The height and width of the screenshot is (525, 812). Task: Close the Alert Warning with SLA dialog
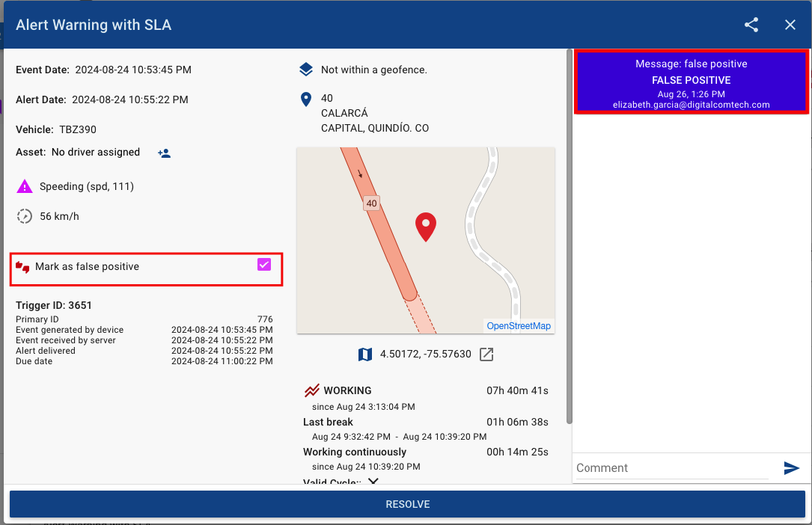tap(790, 25)
